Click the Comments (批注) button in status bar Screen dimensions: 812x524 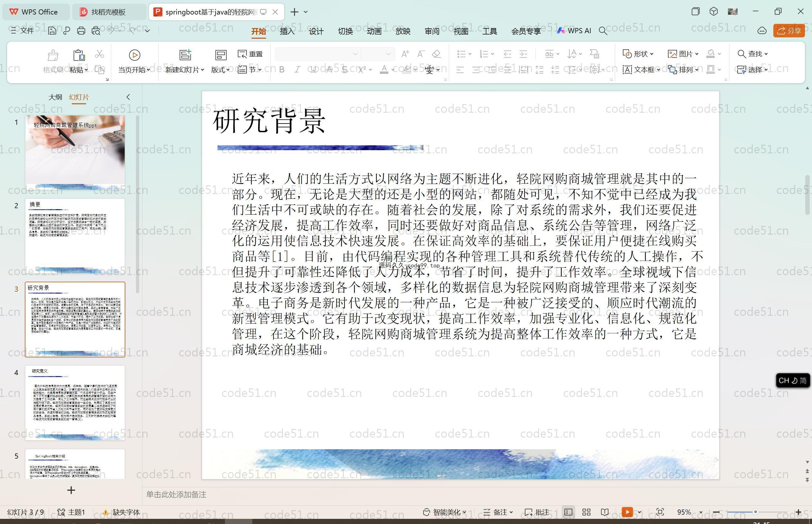(x=536, y=512)
